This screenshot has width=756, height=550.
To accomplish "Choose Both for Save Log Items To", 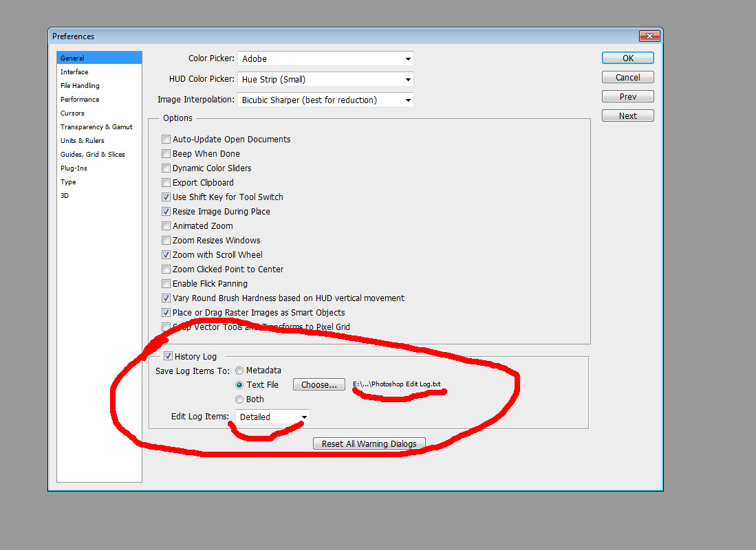I will pos(239,399).
